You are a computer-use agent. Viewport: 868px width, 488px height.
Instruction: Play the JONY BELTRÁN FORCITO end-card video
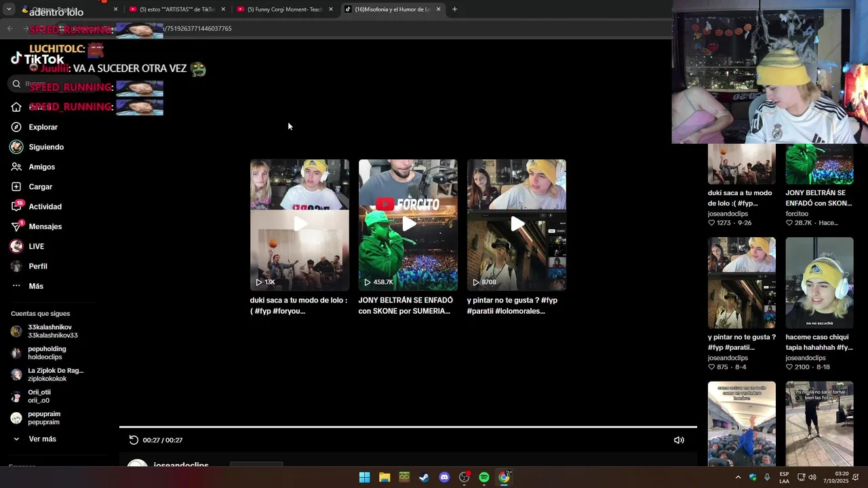coord(408,225)
